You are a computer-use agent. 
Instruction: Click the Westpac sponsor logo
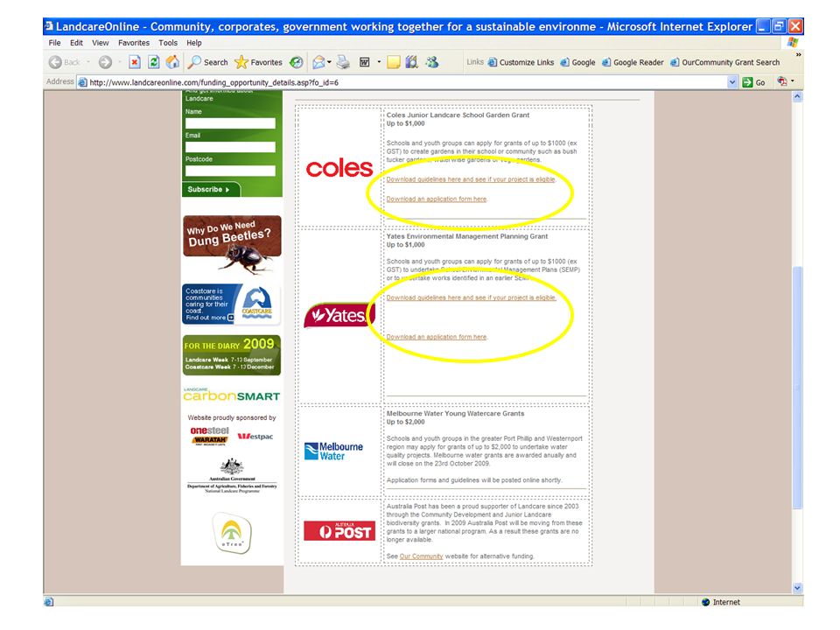255,436
